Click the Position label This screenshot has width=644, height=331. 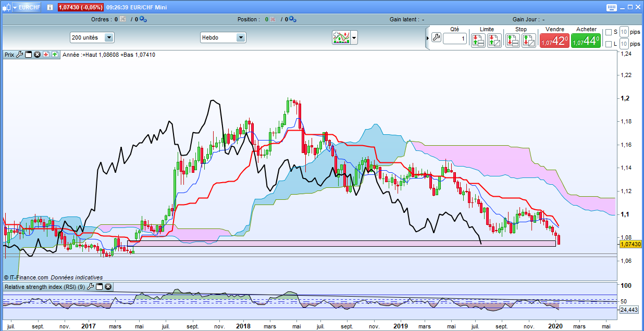[x=249, y=19]
